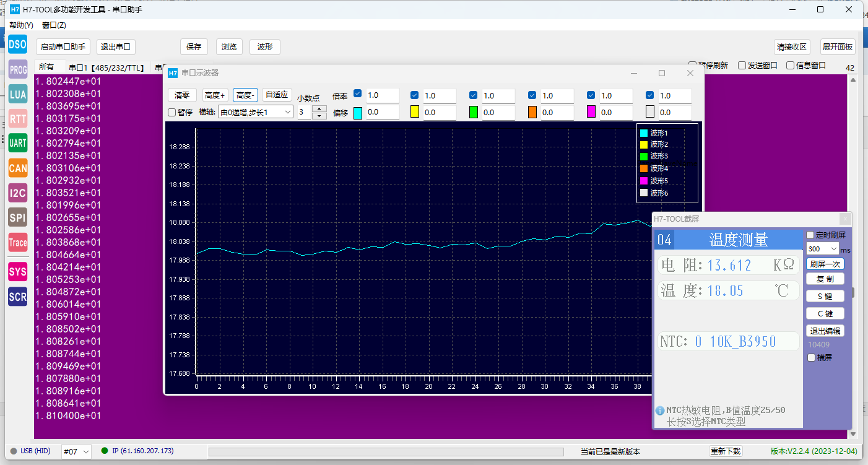Open the PROG programmer module
The image size is (868, 465).
pyautogui.click(x=17, y=69)
